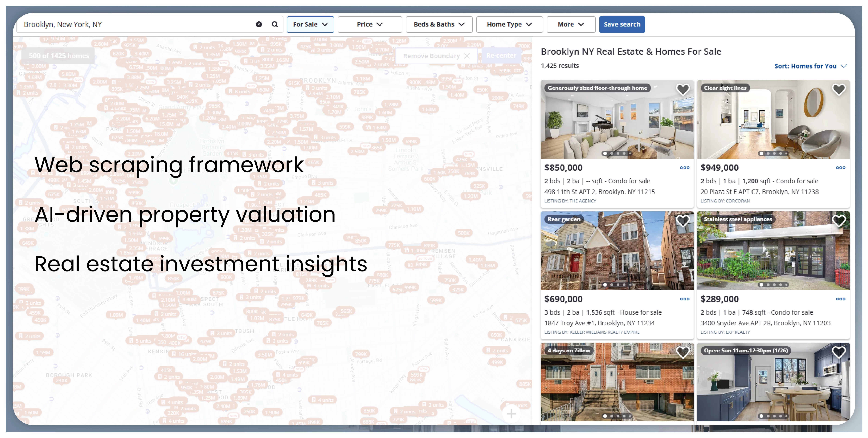868x438 pixels.
Task: Click the magnifier search icon
Action: click(275, 24)
